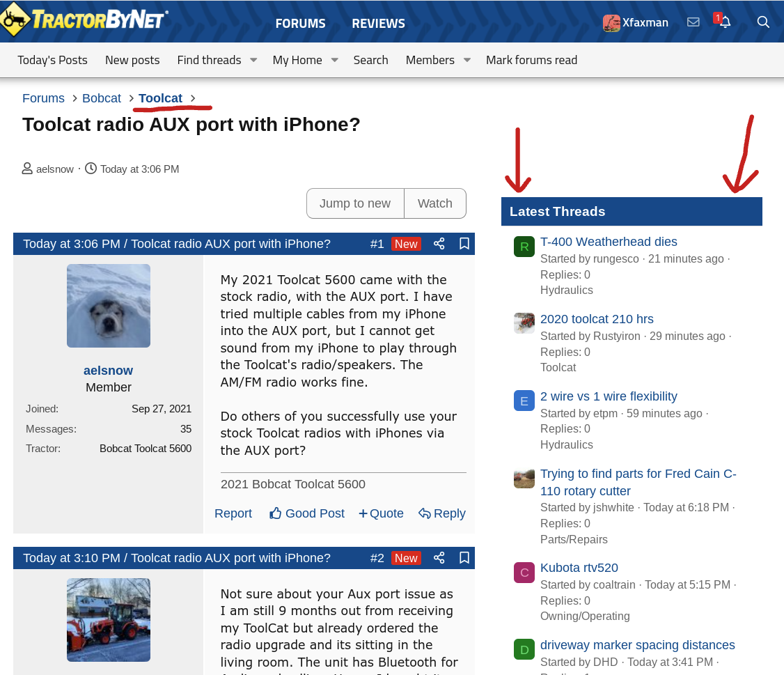This screenshot has height=675, width=784.
Task: Click aelsnow's dog avatar thumbnail
Action: pos(109,306)
